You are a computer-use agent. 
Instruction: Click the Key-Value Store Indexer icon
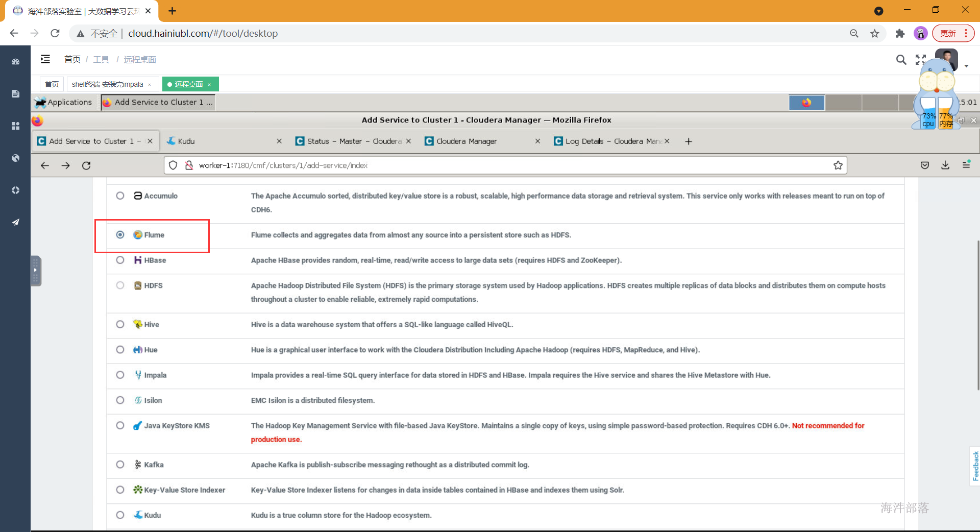coord(138,490)
